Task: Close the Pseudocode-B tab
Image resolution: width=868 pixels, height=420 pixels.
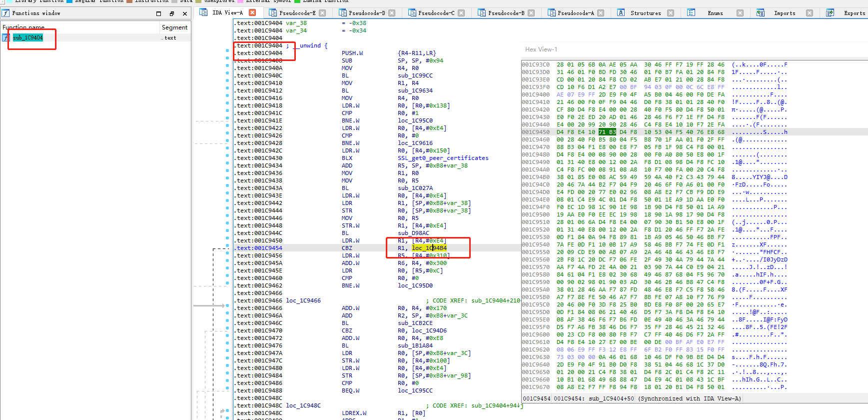Action: pos(531,13)
